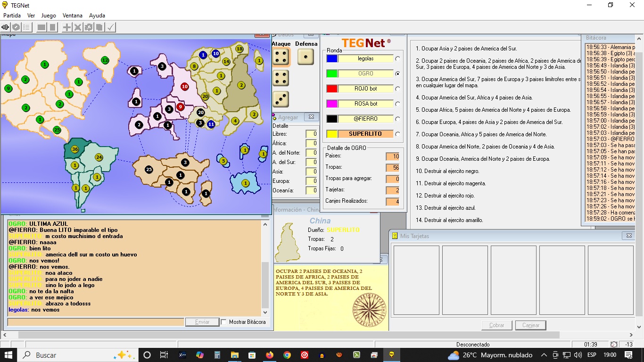Close the Mis Tarjetas panel
This screenshot has width=644, height=362.
pos(628,236)
